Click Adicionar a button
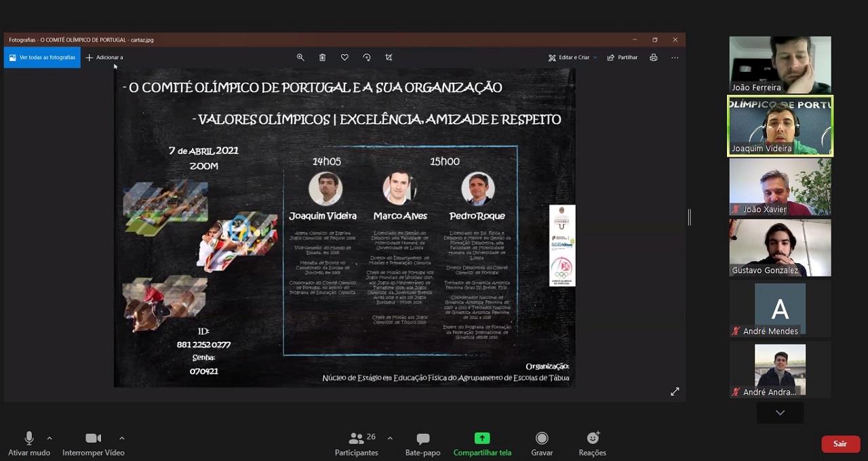 (104, 58)
